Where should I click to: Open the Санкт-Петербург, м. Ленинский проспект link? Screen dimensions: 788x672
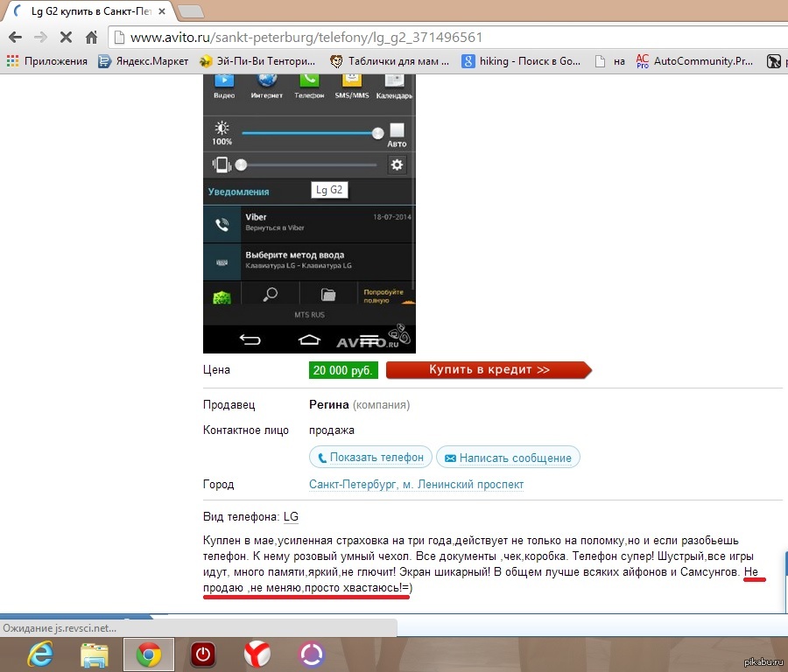[416, 485]
